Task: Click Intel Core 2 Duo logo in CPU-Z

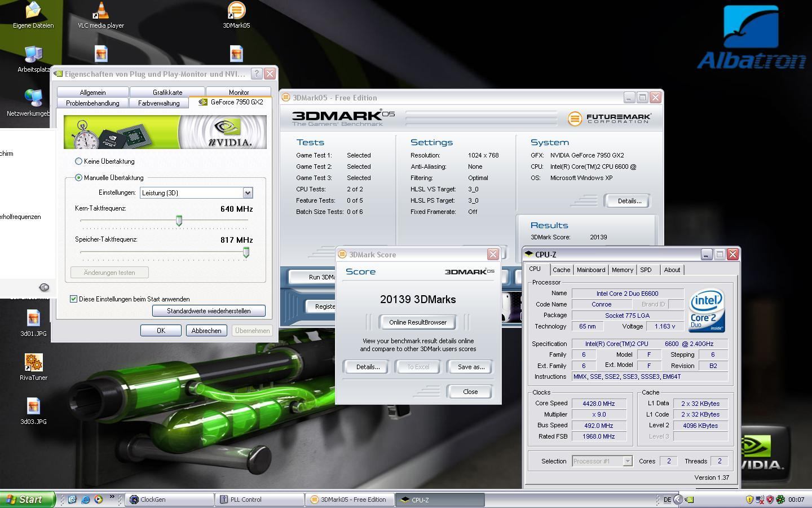Action: 707,311
